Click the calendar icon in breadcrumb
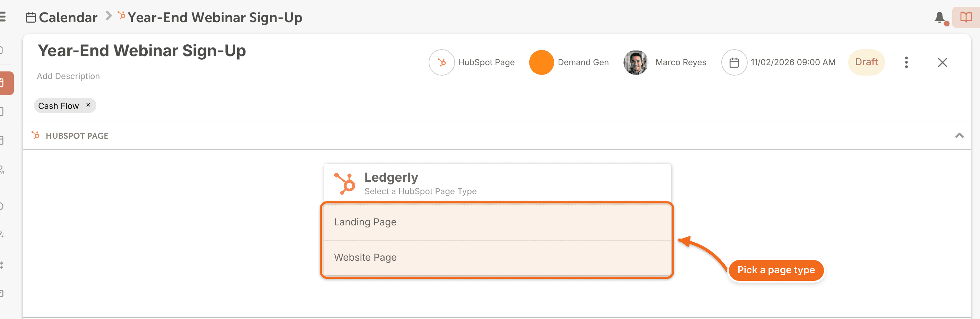This screenshot has width=980, height=319. [x=31, y=17]
